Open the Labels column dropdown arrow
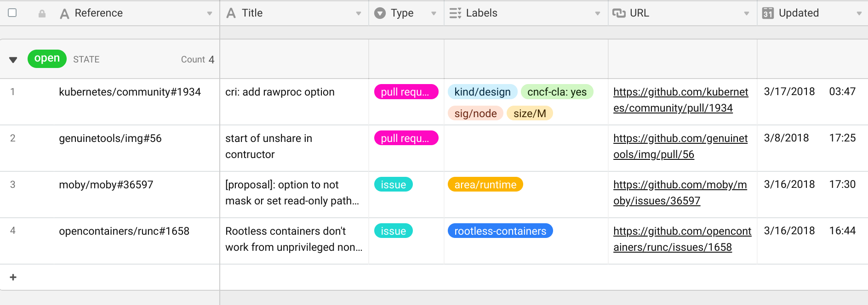Screen dimensions: 868x305 (x=598, y=13)
